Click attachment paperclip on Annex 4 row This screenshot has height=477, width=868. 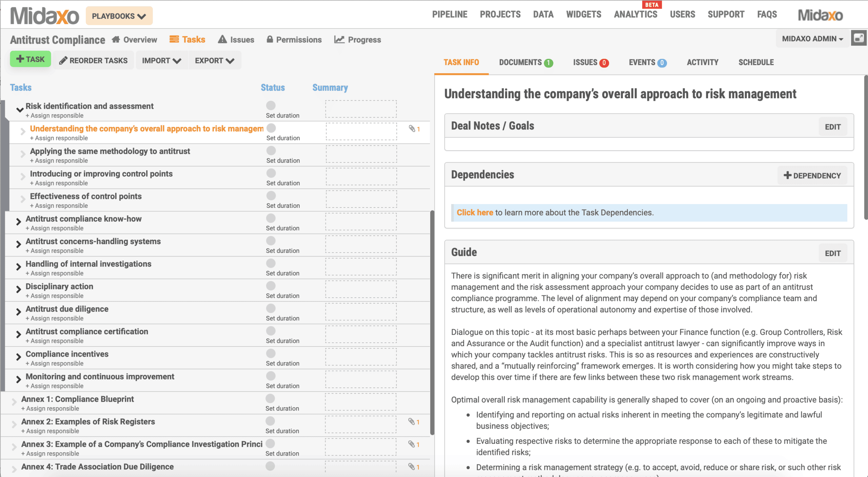(412, 467)
